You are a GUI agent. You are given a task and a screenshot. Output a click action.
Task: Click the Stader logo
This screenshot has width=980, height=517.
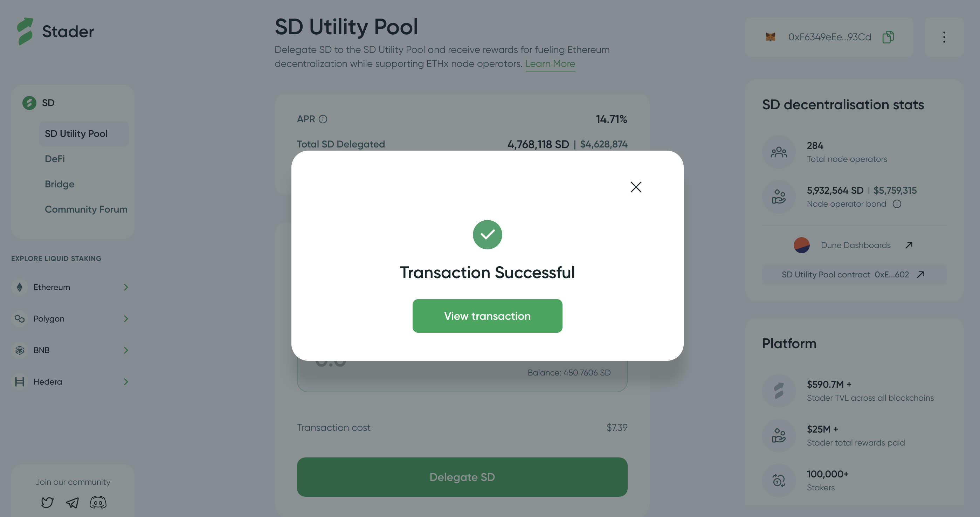[x=55, y=31]
